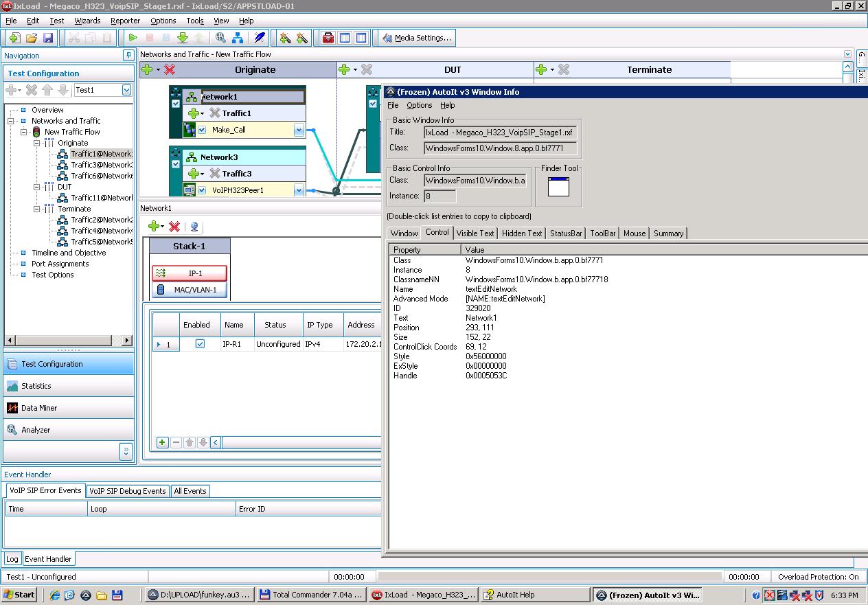Open the Test1 dropdown in Test Configuration
The width and height of the screenshot is (868, 605).
pos(126,90)
